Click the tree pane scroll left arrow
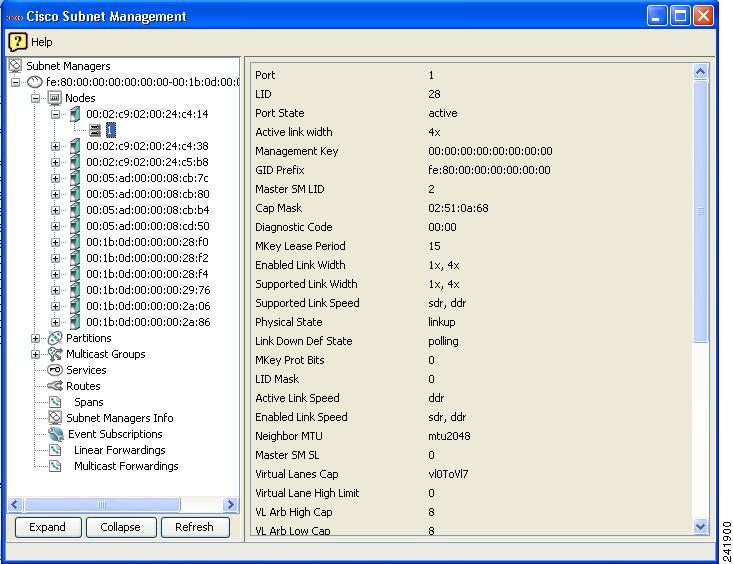 coord(14,504)
